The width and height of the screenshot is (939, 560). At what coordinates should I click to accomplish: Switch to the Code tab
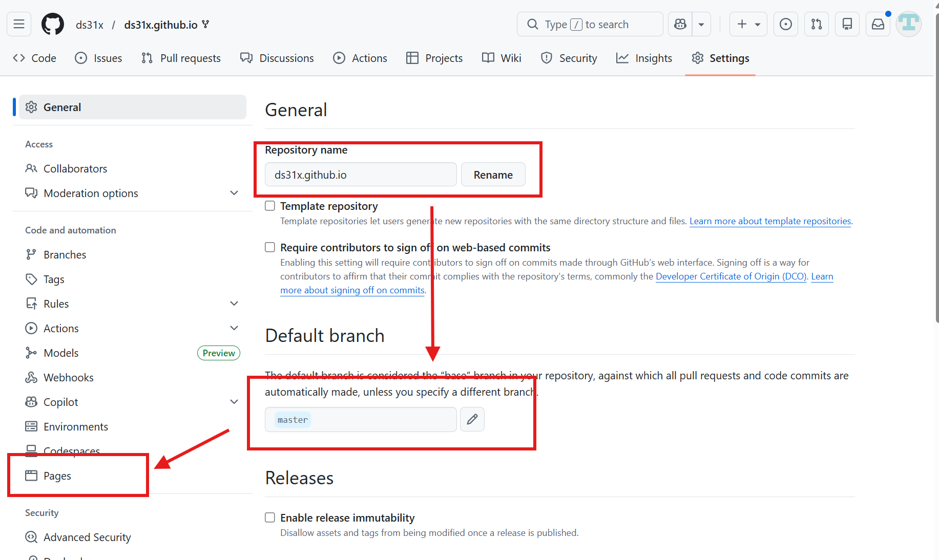pyautogui.click(x=35, y=58)
